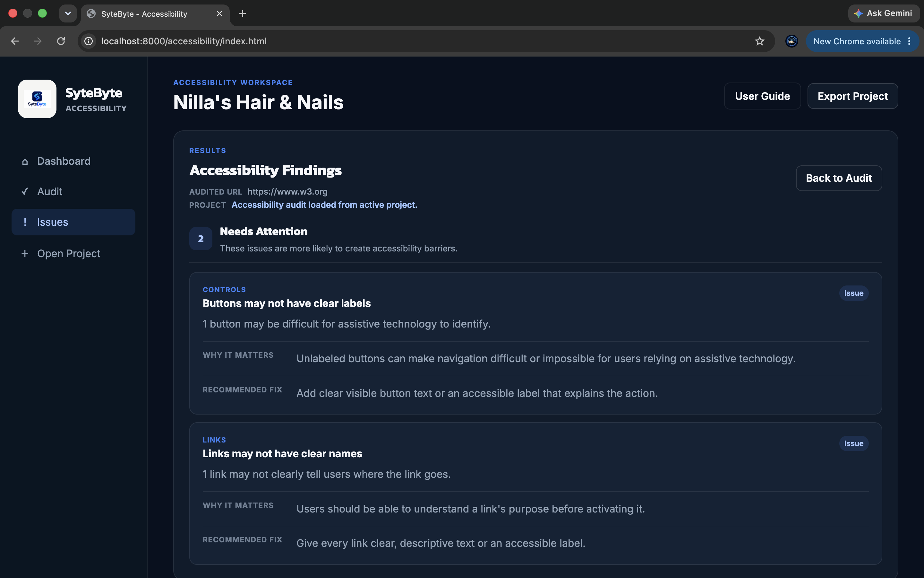924x578 pixels.
Task: Click the address bar URL field
Action: click(426, 41)
